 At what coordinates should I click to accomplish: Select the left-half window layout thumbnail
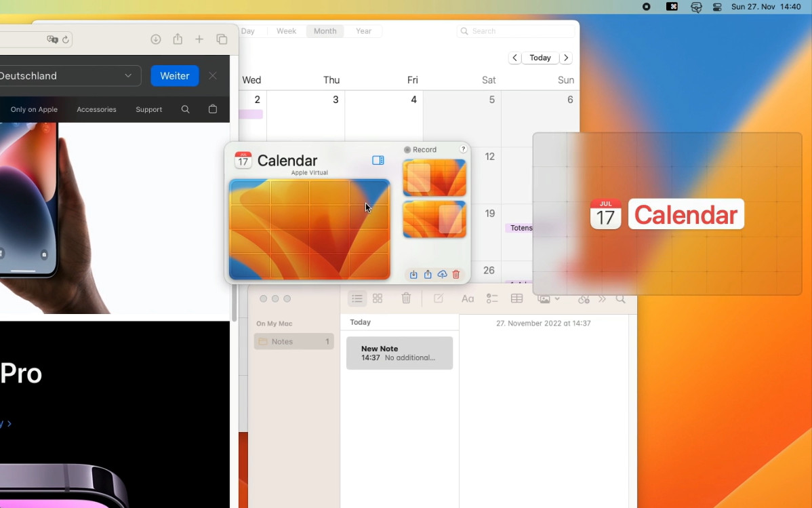pyautogui.click(x=434, y=178)
